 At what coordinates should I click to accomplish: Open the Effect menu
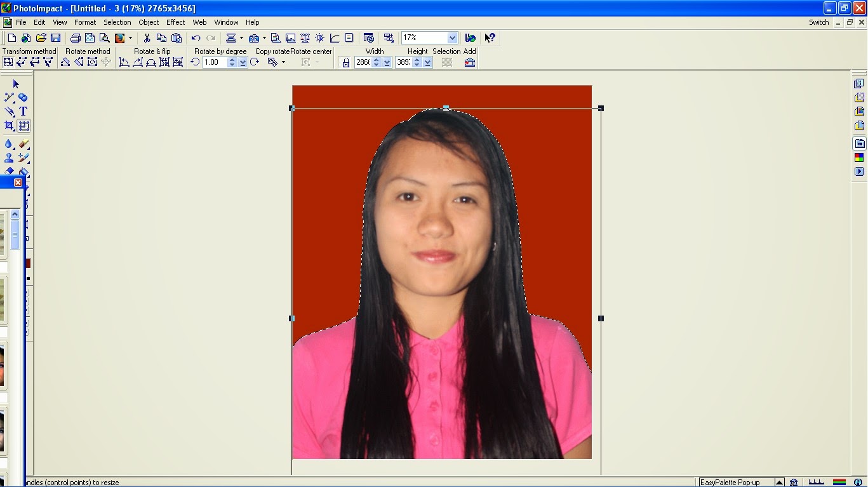[175, 22]
